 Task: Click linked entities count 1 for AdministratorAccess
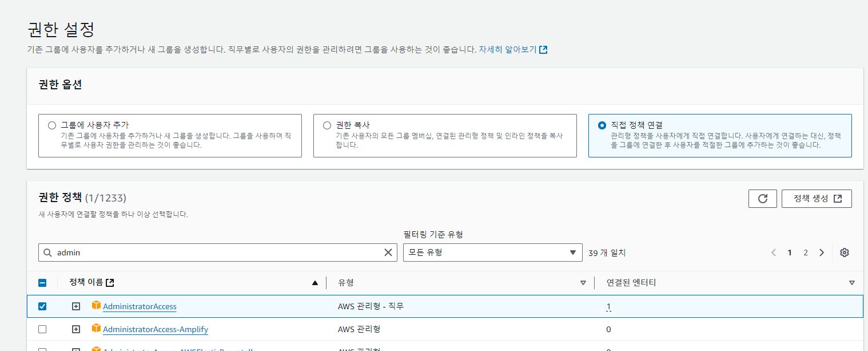tap(608, 307)
